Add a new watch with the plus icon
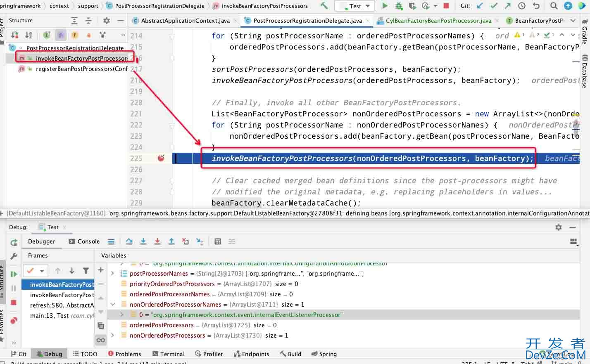This screenshot has height=364, width=590. click(x=100, y=270)
